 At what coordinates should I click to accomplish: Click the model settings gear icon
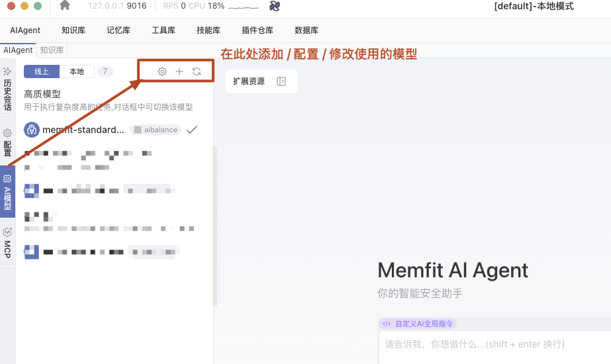pos(162,71)
